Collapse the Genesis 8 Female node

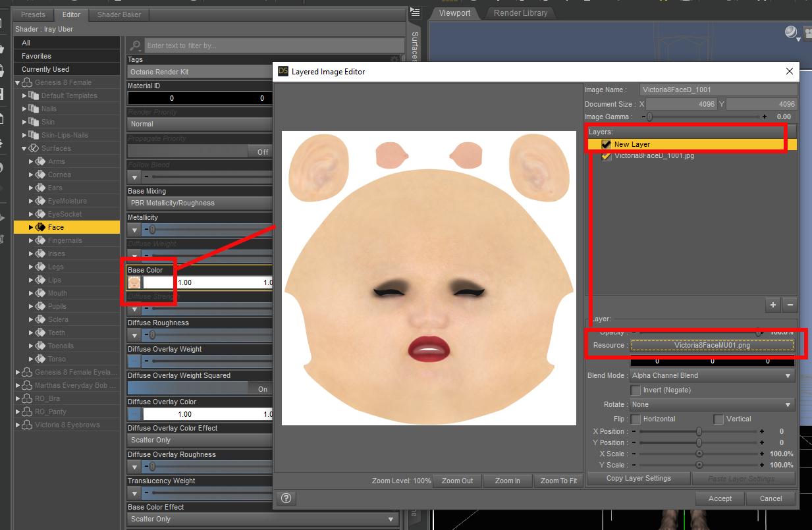pyautogui.click(x=18, y=82)
